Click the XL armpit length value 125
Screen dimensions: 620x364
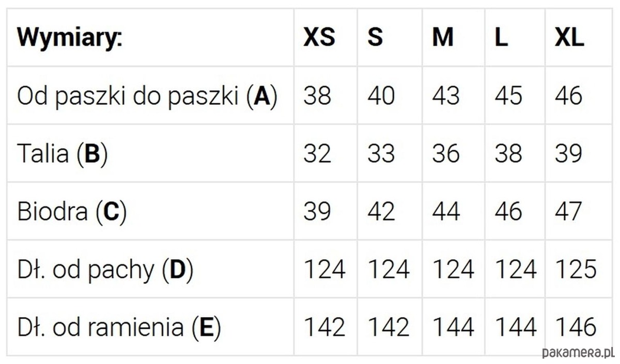pyautogui.click(x=576, y=270)
